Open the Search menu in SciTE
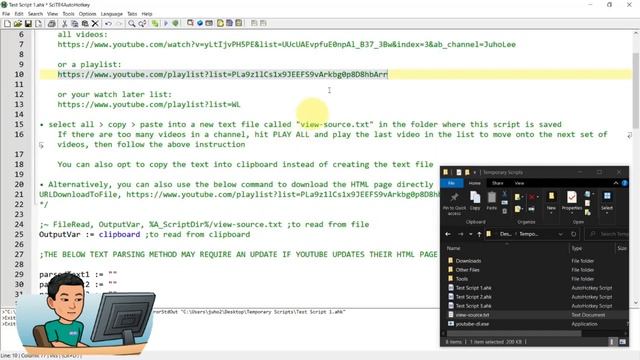The height and width of the screenshot is (360, 640). tap(36, 14)
